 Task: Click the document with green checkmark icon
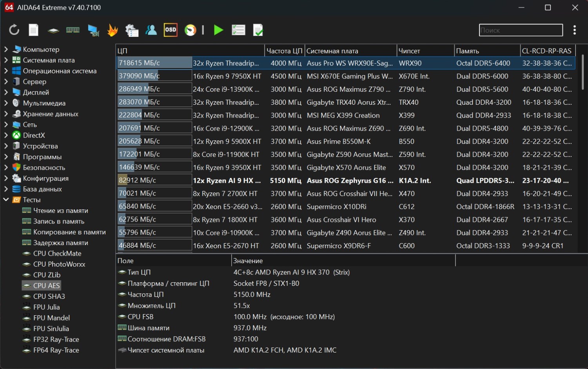coord(258,30)
